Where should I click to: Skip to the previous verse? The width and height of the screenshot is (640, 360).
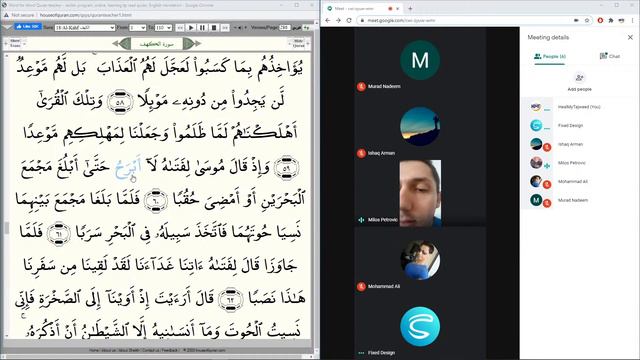pyautogui.click(x=180, y=27)
